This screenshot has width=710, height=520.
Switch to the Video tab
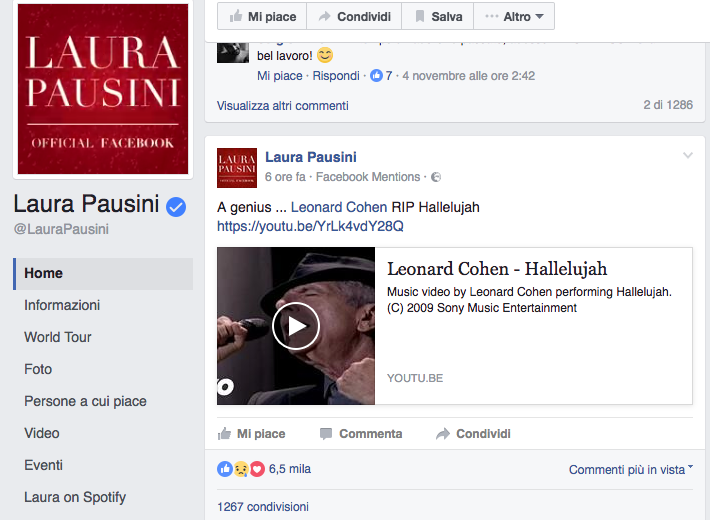pos(42,433)
